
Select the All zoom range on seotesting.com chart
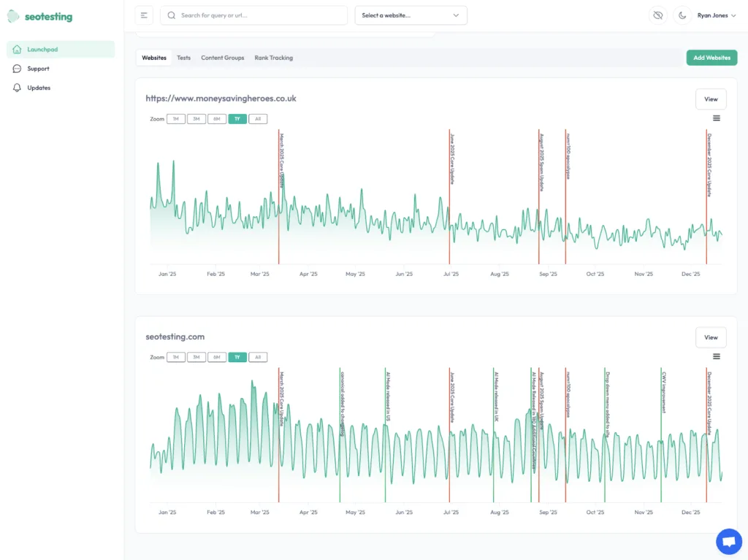coord(258,357)
